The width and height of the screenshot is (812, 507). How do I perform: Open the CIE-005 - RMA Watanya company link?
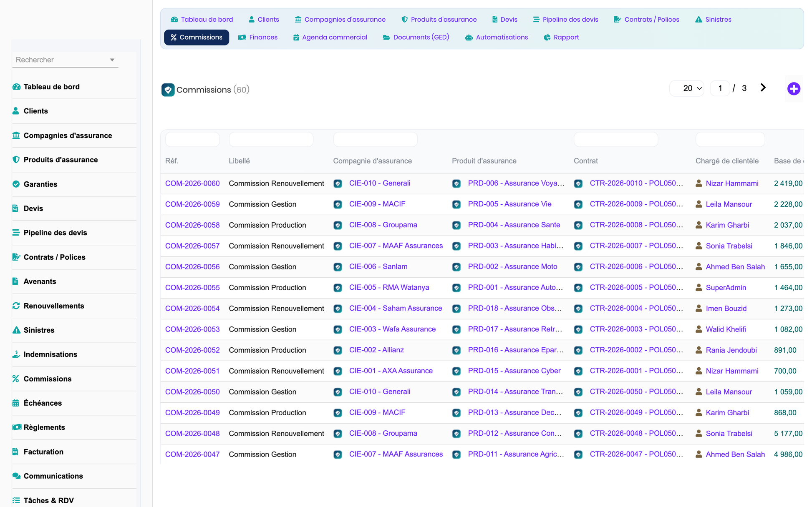coord(389,287)
